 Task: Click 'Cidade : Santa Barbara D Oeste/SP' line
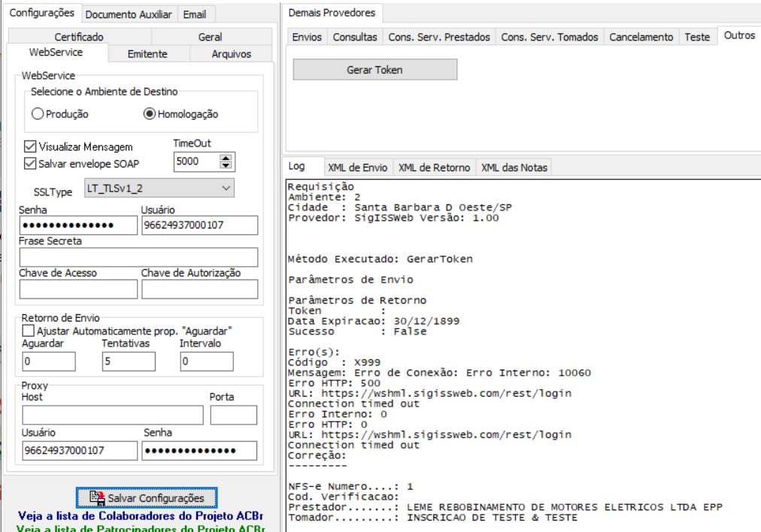pos(400,207)
